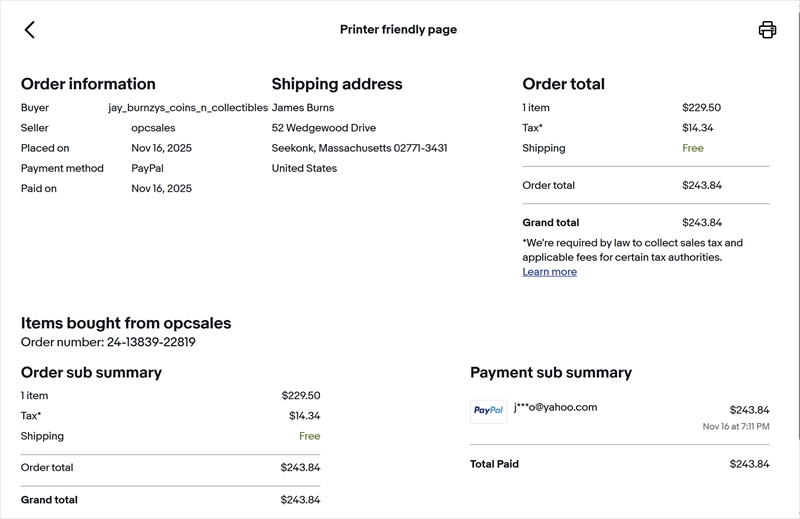
Task: Click the Payment sub summary heading
Action: (x=551, y=372)
